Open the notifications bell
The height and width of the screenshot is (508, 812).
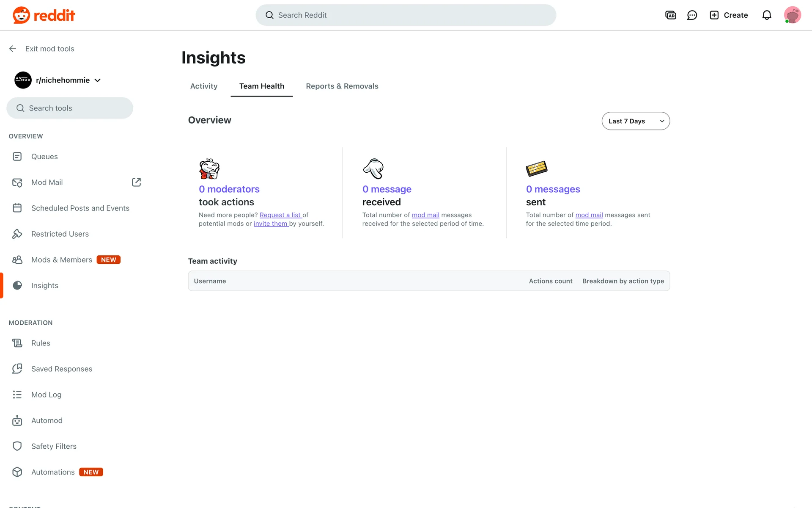766,15
